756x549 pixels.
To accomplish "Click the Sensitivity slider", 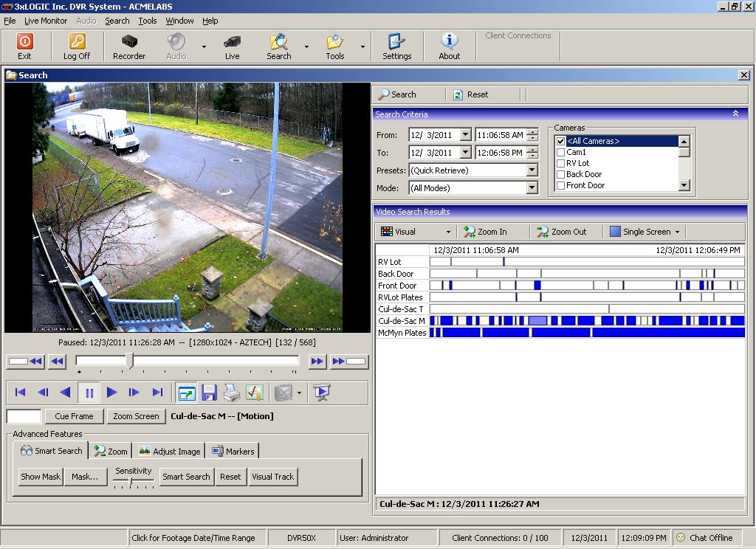I will click(131, 481).
